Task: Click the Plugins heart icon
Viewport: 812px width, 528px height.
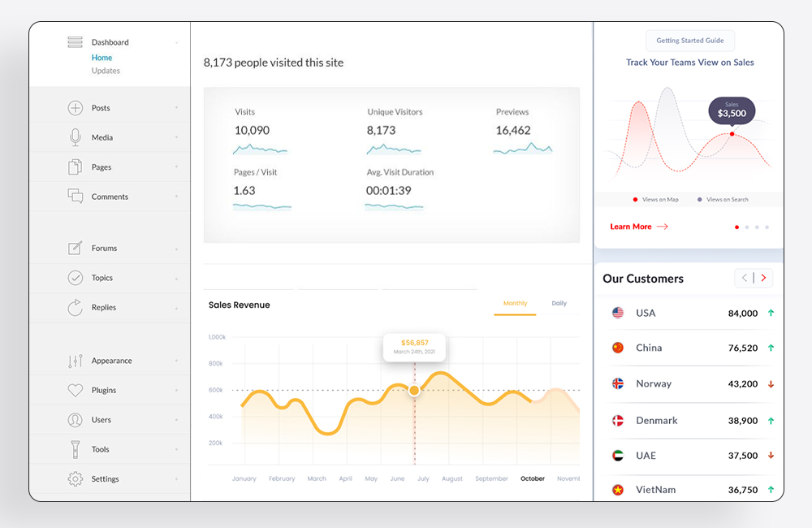Action: point(75,390)
